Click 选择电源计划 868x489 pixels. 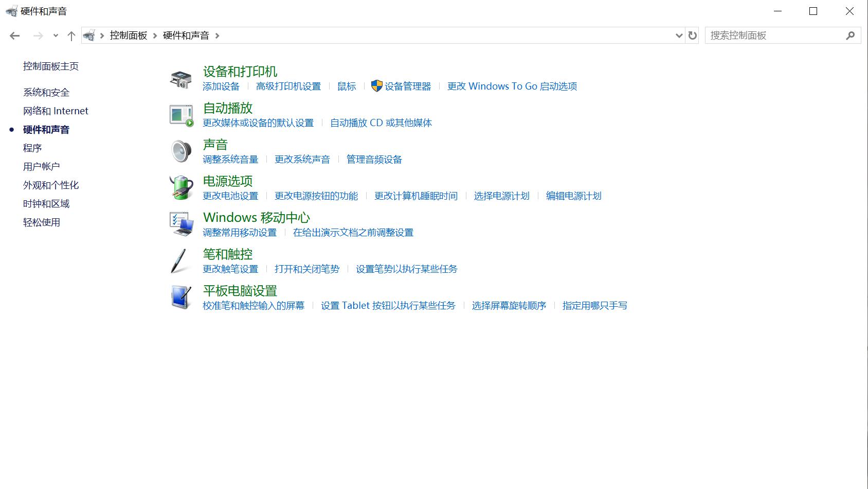click(x=502, y=196)
